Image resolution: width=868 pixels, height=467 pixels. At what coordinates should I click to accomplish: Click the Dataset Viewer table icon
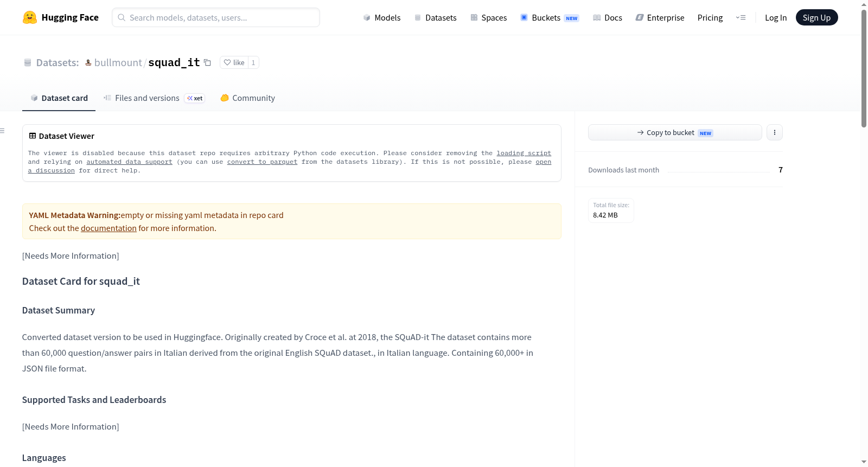tap(33, 136)
